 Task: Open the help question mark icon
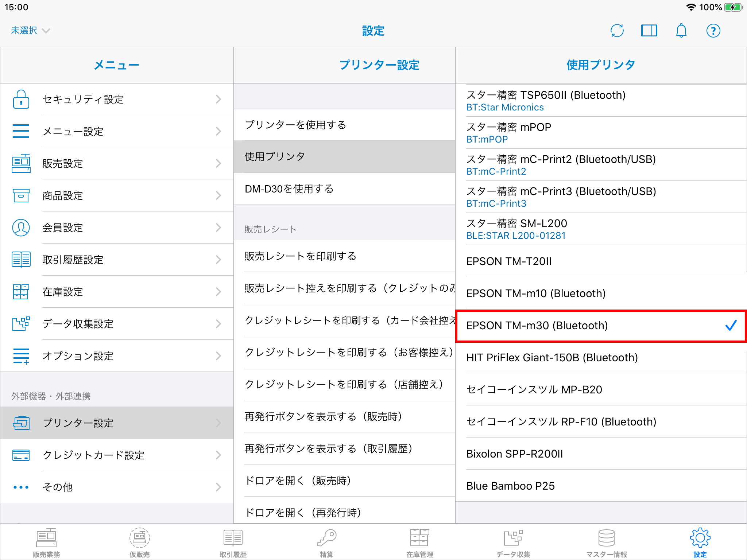point(713,31)
